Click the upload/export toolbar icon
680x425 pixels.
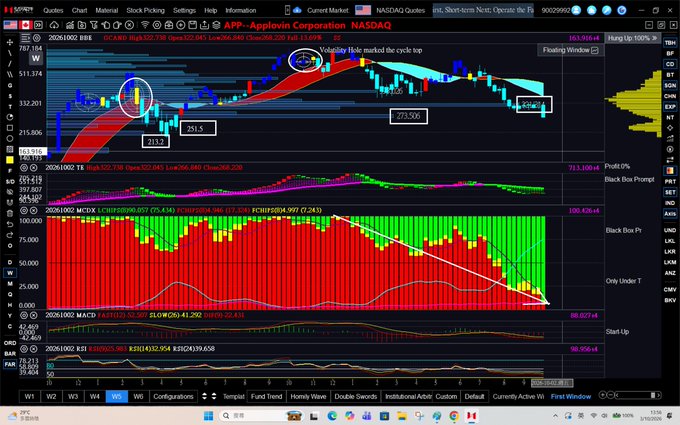click(204, 25)
